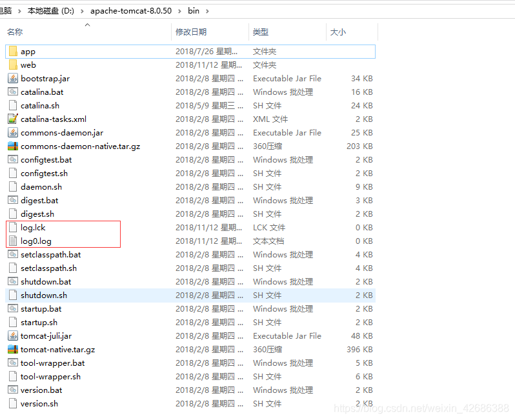
Task: Select the file name version.bat
Action: click(x=41, y=390)
